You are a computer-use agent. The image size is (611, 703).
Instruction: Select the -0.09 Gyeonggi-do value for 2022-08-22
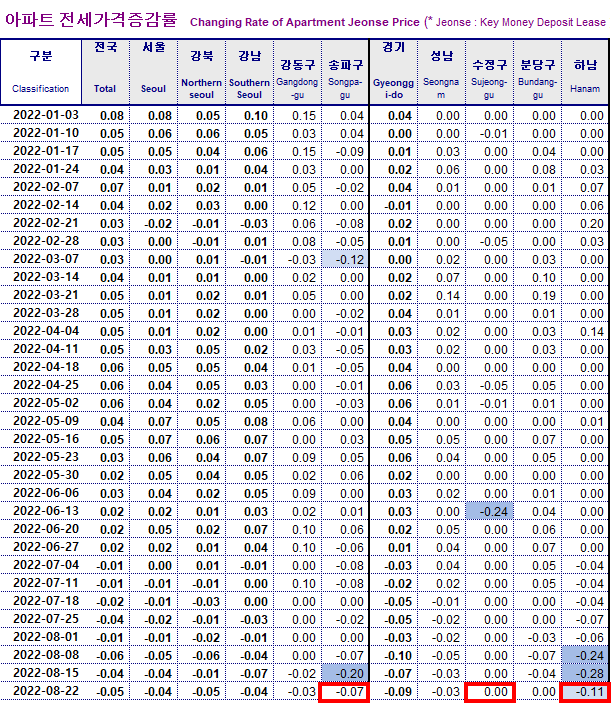click(x=398, y=691)
